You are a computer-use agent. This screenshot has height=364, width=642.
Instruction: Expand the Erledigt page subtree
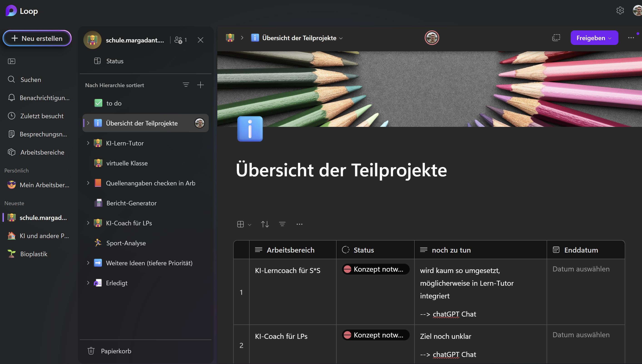click(88, 283)
